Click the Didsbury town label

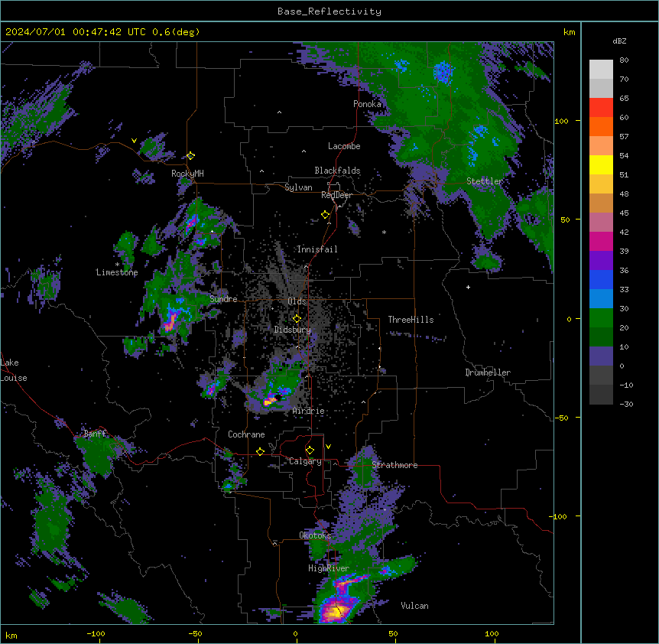click(x=293, y=330)
